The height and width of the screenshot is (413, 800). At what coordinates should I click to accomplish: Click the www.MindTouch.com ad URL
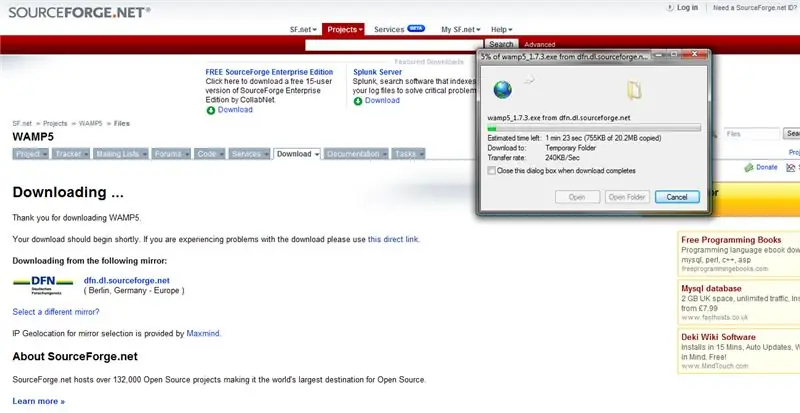714,366
